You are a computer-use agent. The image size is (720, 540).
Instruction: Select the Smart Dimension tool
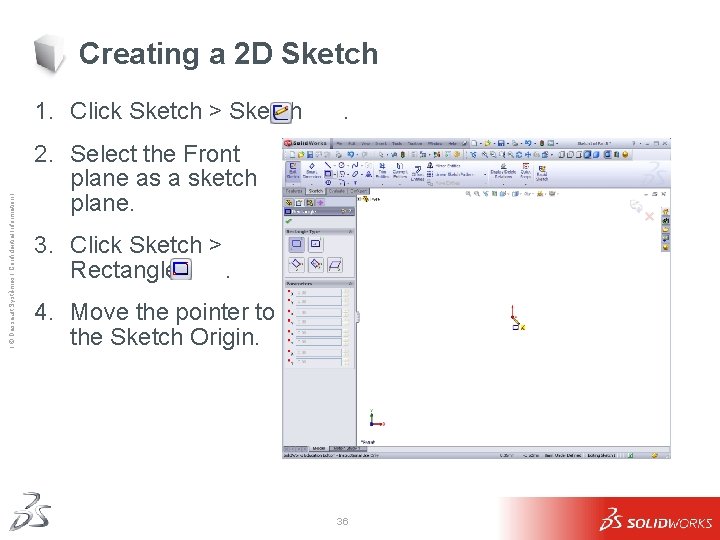pos(312,171)
